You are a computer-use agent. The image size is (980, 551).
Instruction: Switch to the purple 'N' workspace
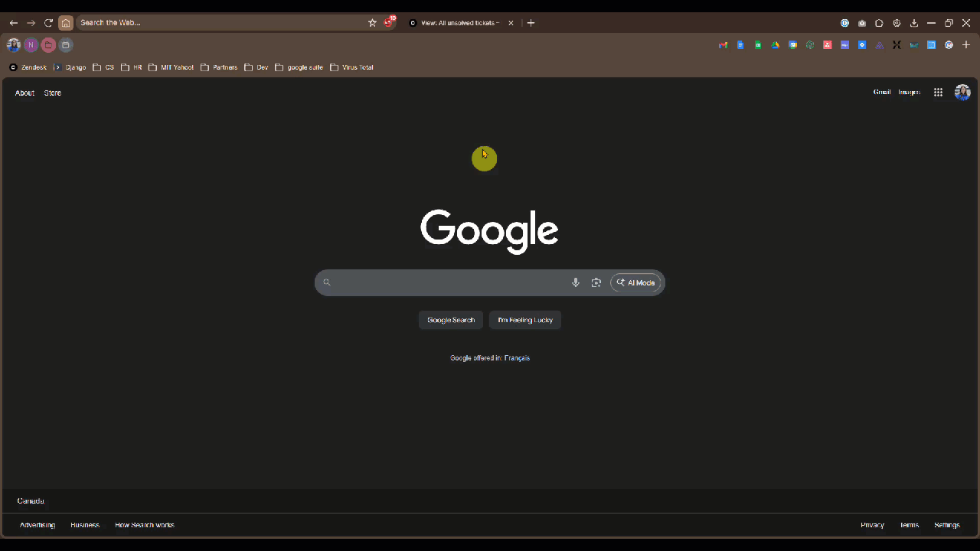[31, 45]
